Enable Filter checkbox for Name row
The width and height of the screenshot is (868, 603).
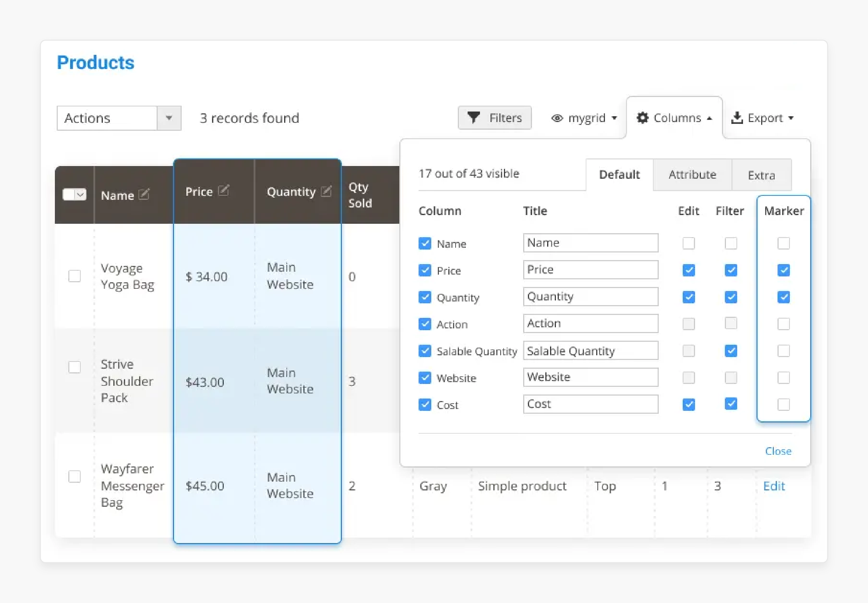(x=731, y=243)
